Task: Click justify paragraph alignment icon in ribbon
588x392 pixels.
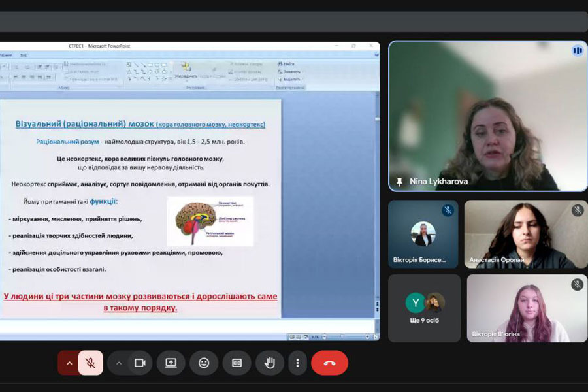Action: tap(40, 77)
